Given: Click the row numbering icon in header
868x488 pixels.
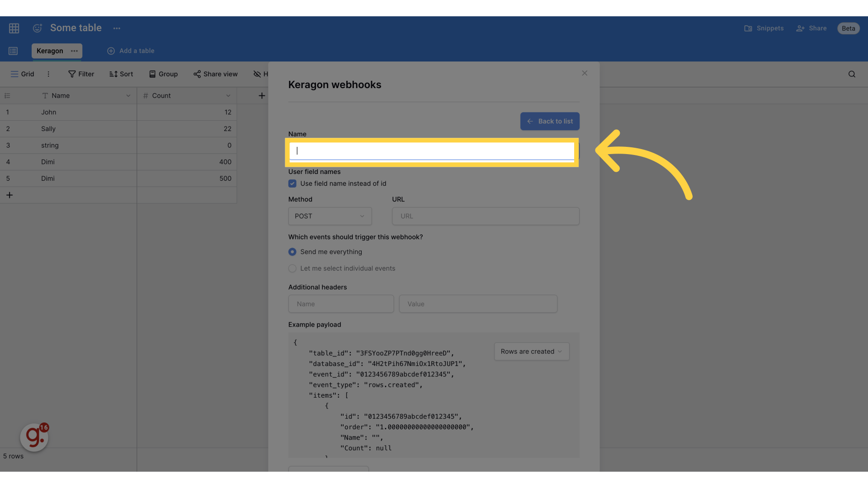Looking at the screenshot, I should click(x=7, y=96).
